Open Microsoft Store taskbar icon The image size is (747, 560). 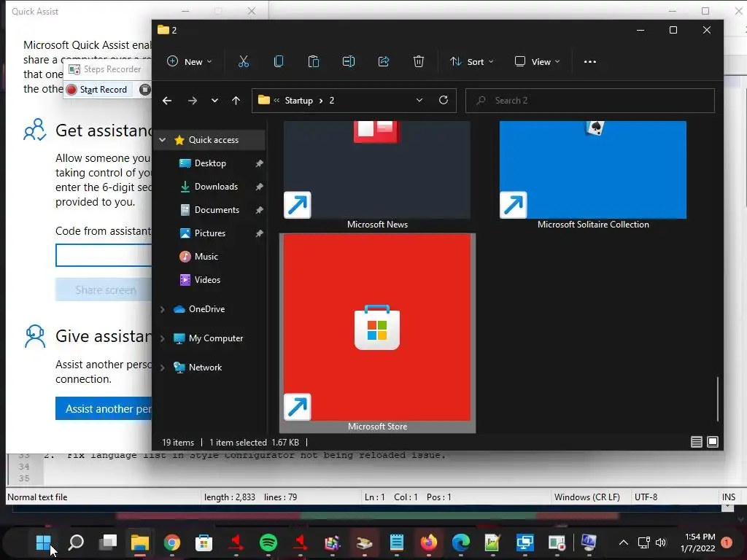click(204, 542)
